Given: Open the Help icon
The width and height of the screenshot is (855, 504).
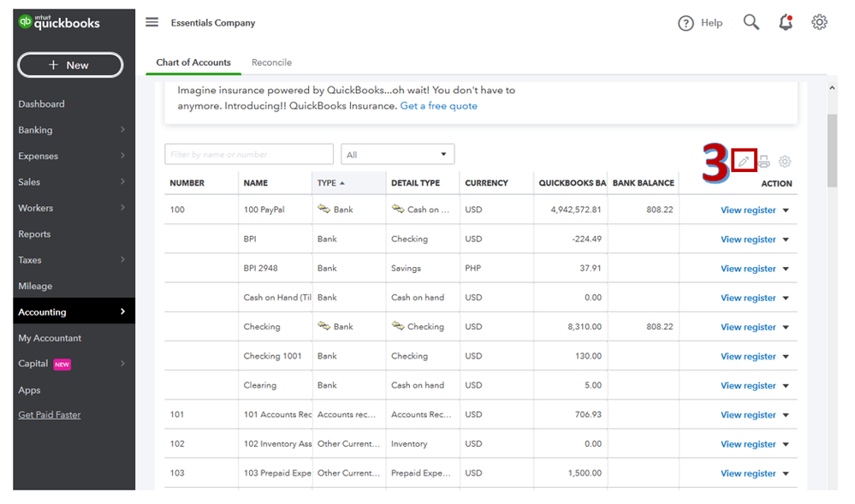Looking at the screenshot, I should [x=686, y=23].
